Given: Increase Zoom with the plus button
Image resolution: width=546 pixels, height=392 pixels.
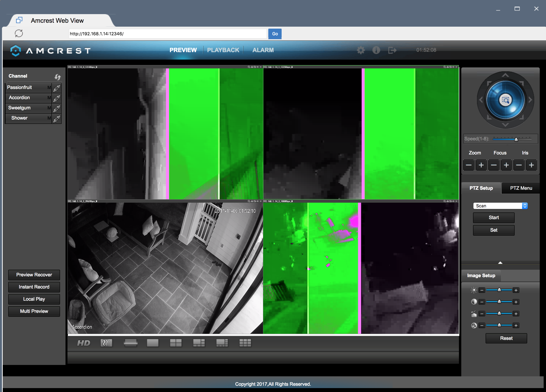Looking at the screenshot, I should 481,165.
